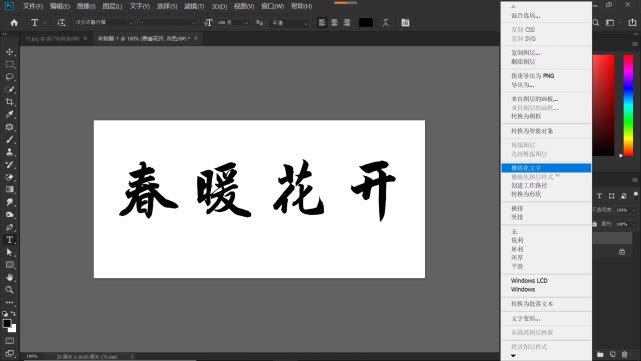
Task: Click the search magnifier at top right
Action: point(596,22)
